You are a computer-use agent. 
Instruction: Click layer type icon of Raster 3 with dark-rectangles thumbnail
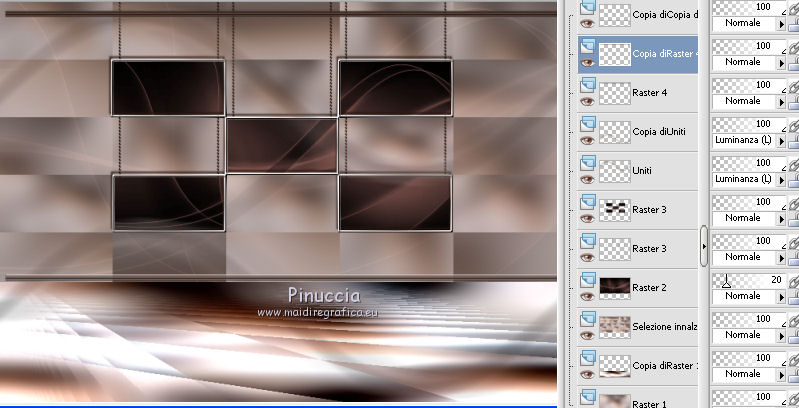point(588,201)
